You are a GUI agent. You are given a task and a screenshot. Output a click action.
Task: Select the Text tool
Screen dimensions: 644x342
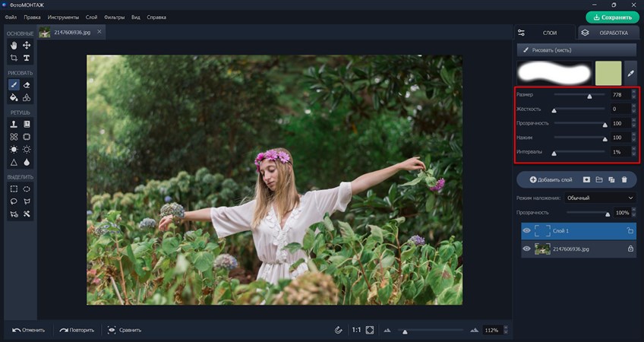tap(27, 58)
